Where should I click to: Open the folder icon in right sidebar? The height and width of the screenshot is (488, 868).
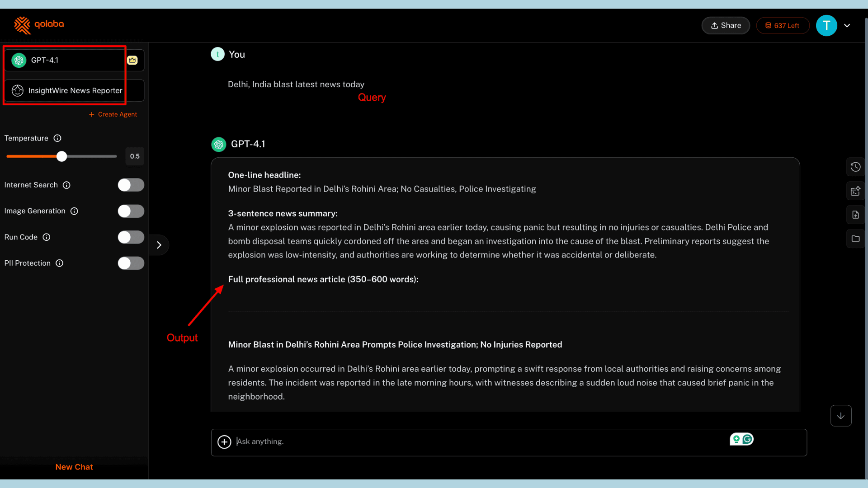(855, 239)
